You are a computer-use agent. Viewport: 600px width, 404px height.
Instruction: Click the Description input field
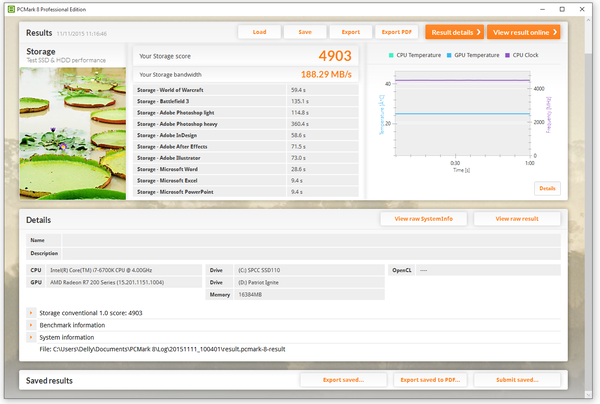pos(311,253)
